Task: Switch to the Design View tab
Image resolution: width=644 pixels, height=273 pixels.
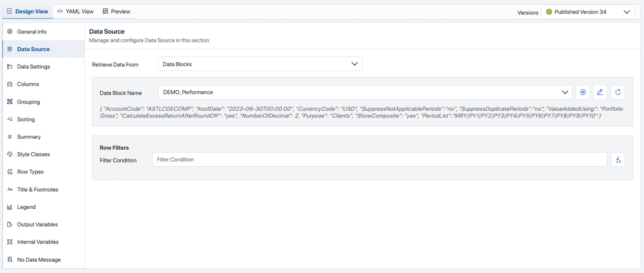Action: click(x=28, y=11)
